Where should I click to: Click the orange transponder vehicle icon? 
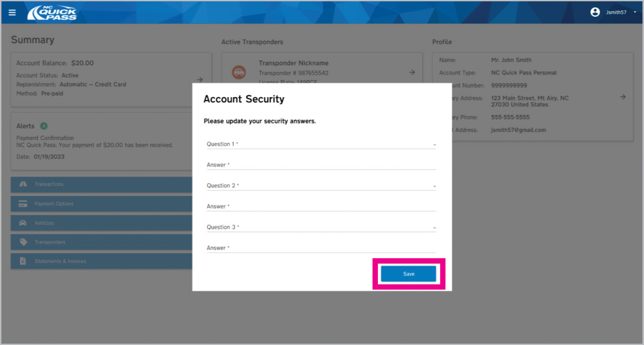click(239, 72)
